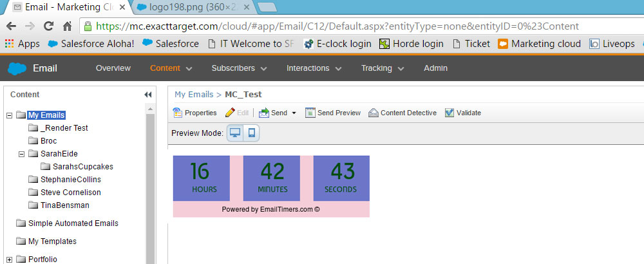Image resolution: width=644 pixels, height=264 pixels.
Task: Switch to mobile preview mode
Action: click(x=252, y=133)
